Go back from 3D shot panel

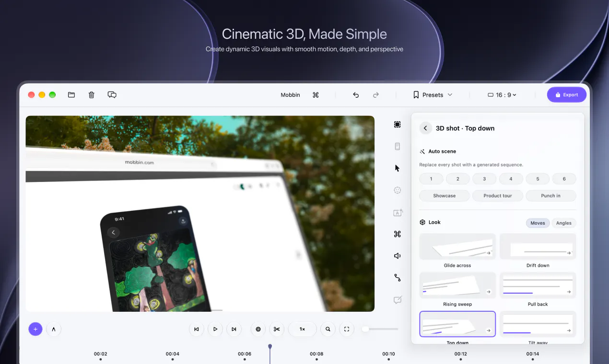(x=425, y=128)
